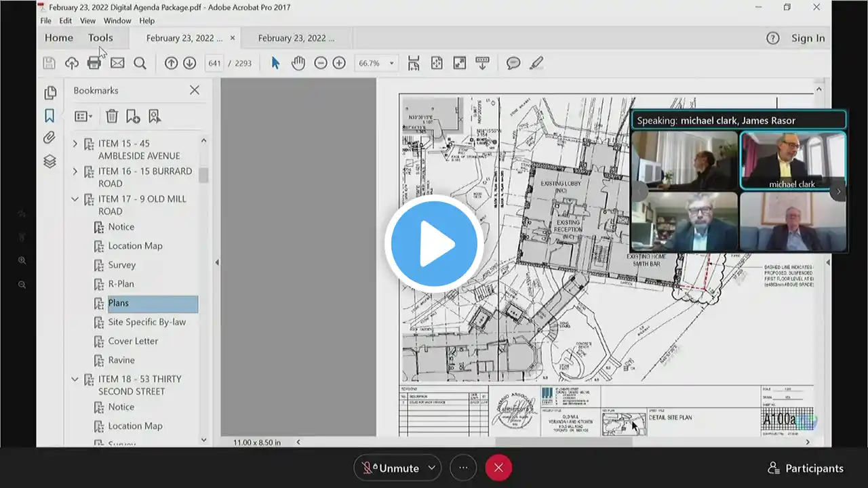Click the Sign In link
Screen dimensions: 868x488
coord(808,38)
